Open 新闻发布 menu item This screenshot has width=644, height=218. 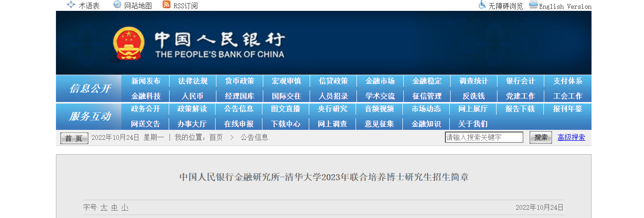pyautogui.click(x=146, y=81)
